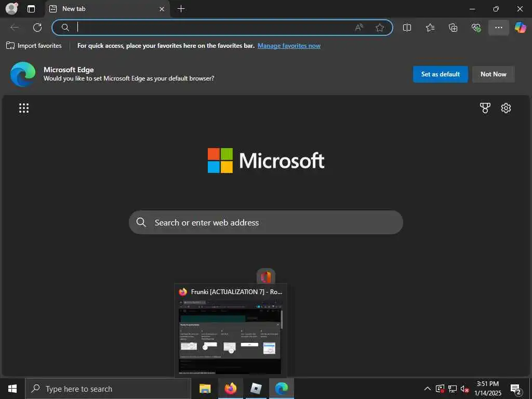The width and height of the screenshot is (532, 399).
Task: Open a new tab with plus button
Action: (x=181, y=9)
